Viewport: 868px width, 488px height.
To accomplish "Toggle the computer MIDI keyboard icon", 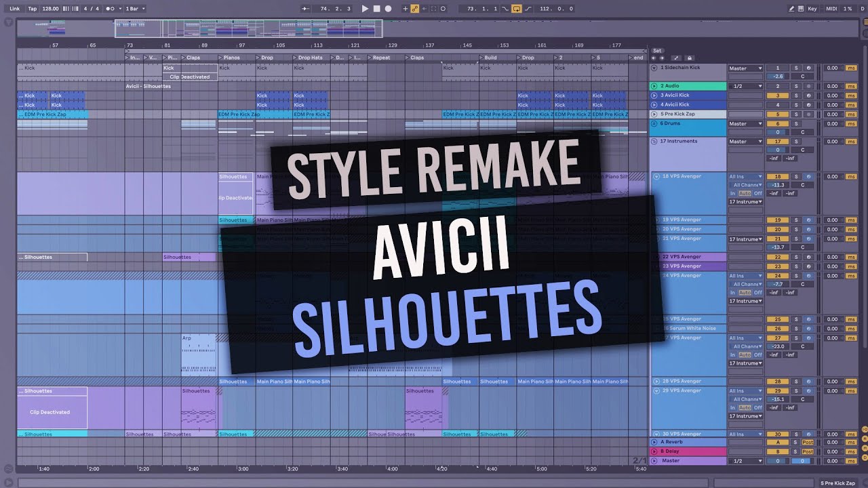I will (801, 9).
